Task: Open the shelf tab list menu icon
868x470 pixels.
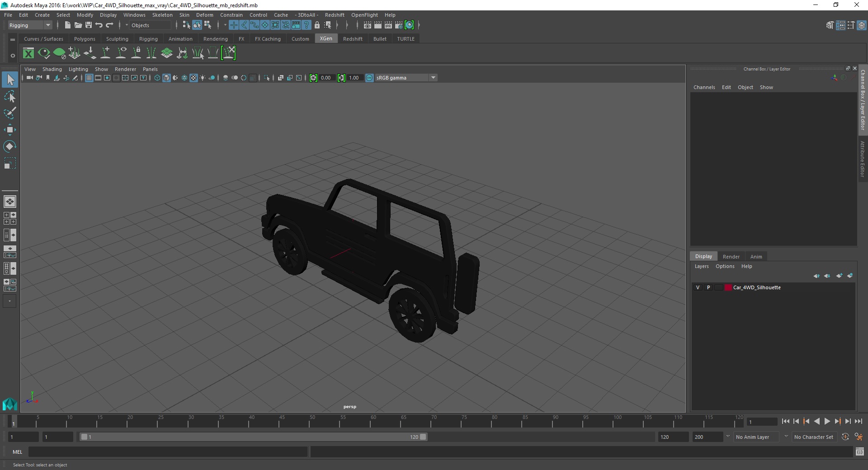Action: pos(13,39)
